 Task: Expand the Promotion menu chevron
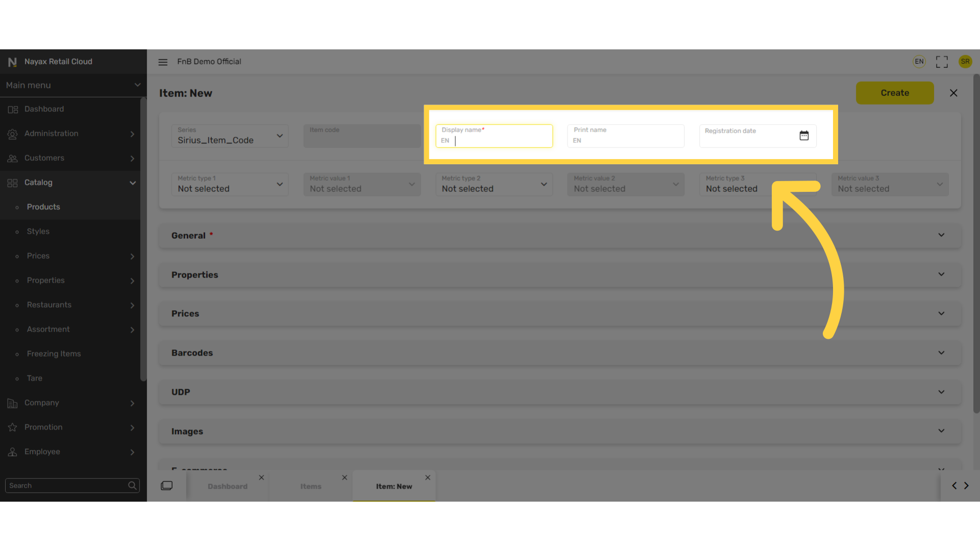pos(132,428)
